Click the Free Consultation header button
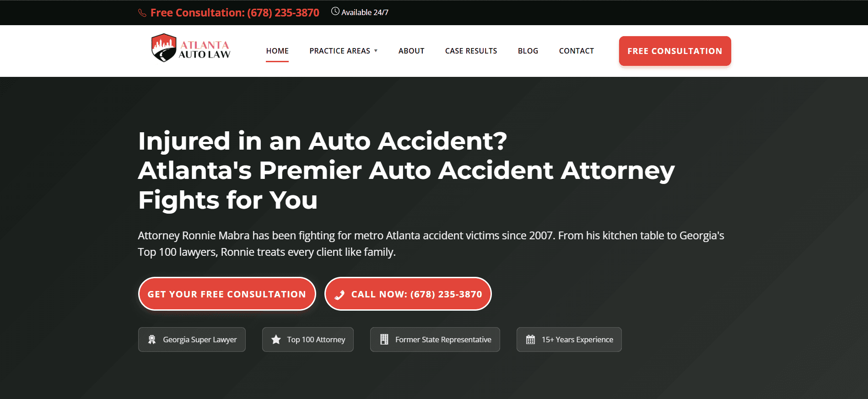The image size is (868, 399). click(x=675, y=51)
